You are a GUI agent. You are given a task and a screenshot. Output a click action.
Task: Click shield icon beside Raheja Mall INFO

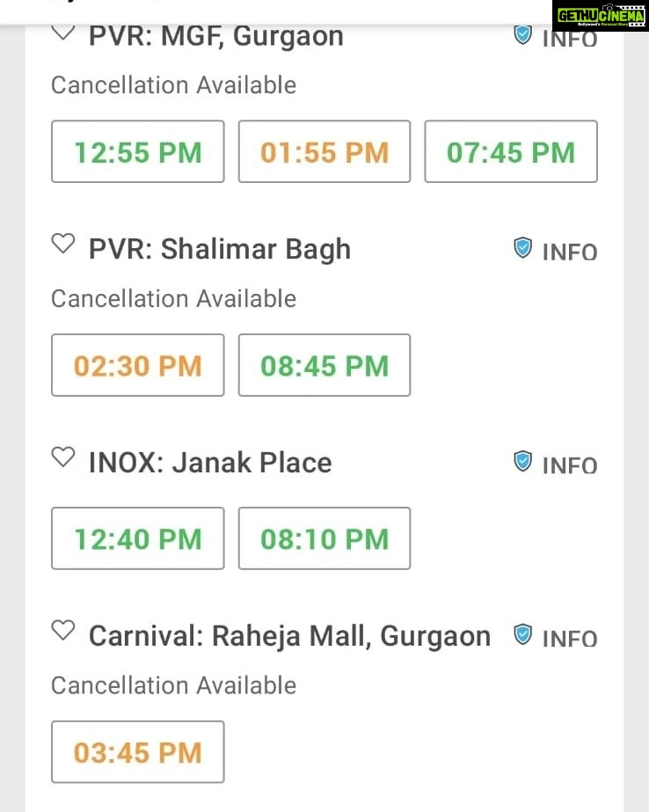click(x=522, y=635)
